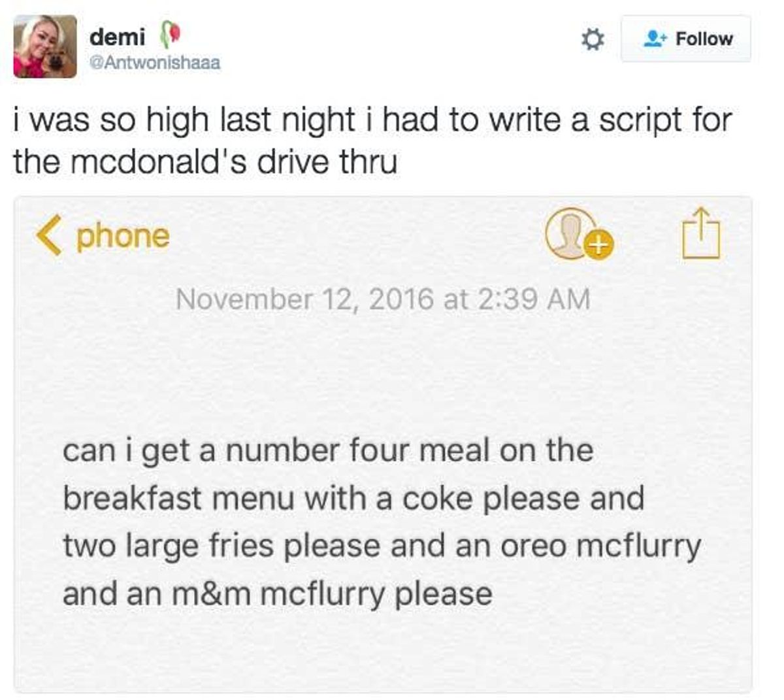The width and height of the screenshot is (784, 700).
Task: Open demi's profile picture
Action: [45, 46]
